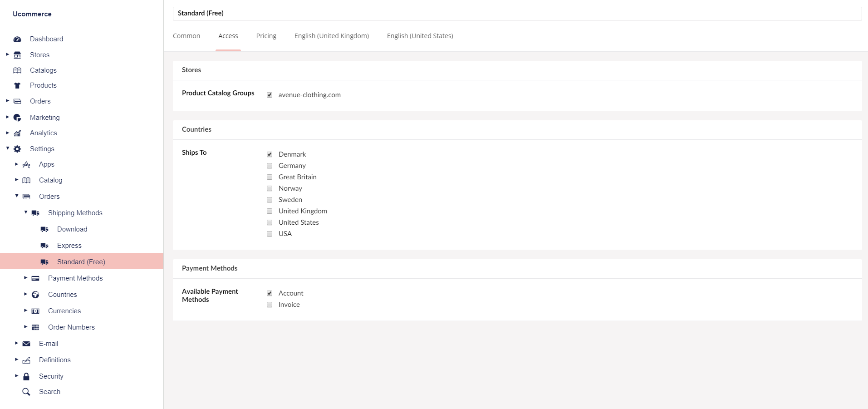Tick the United States checkbox
Viewport: 868px width, 409px height.
coord(270,222)
